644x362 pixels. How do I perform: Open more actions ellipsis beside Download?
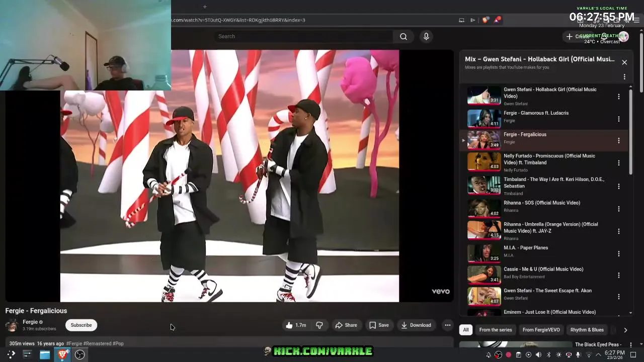[x=447, y=325]
